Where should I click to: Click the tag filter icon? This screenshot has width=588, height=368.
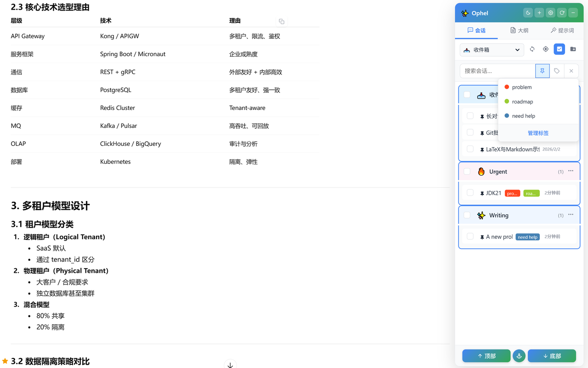point(557,71)
